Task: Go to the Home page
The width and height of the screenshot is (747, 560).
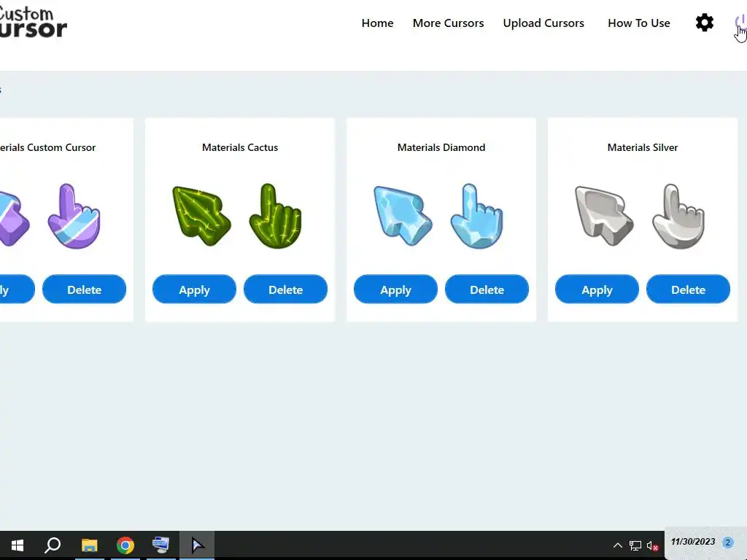Action: pos(377,23)
